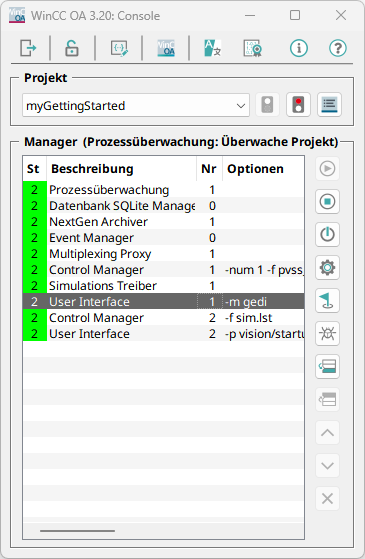
Task: Open the myGettingStarted project dropdown
Action: [136, 106]
